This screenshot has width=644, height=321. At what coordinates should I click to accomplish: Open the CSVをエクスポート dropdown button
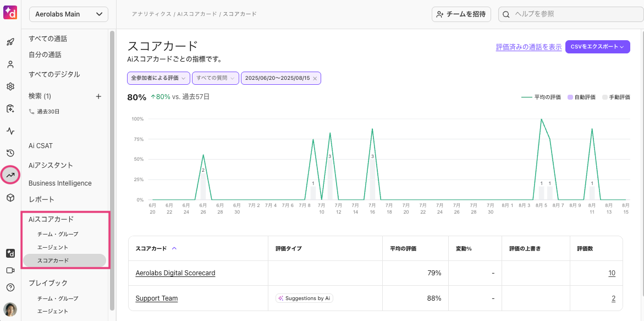point(598,47)
